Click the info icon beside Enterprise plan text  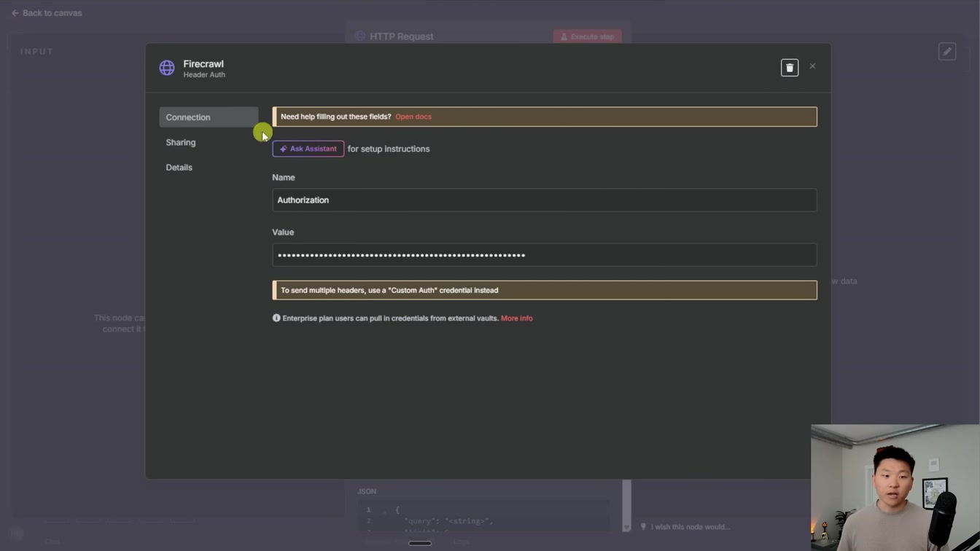(276, 318)
